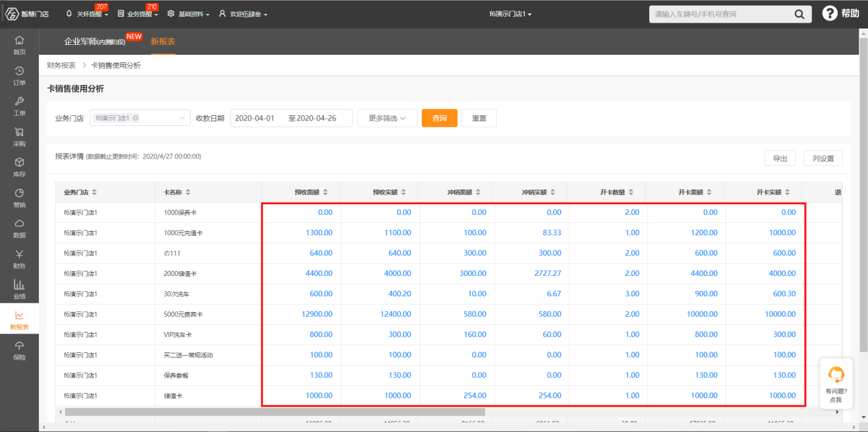
Task: Sort by 业务门店 column sort icon
Action: pyautogui.click(x=94, y=192)
